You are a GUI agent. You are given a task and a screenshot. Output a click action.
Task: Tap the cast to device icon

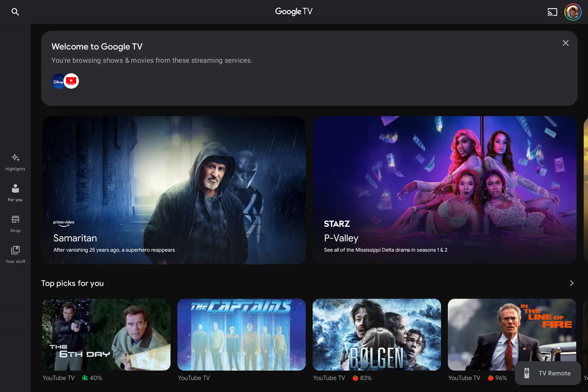(x=552, y=12)
